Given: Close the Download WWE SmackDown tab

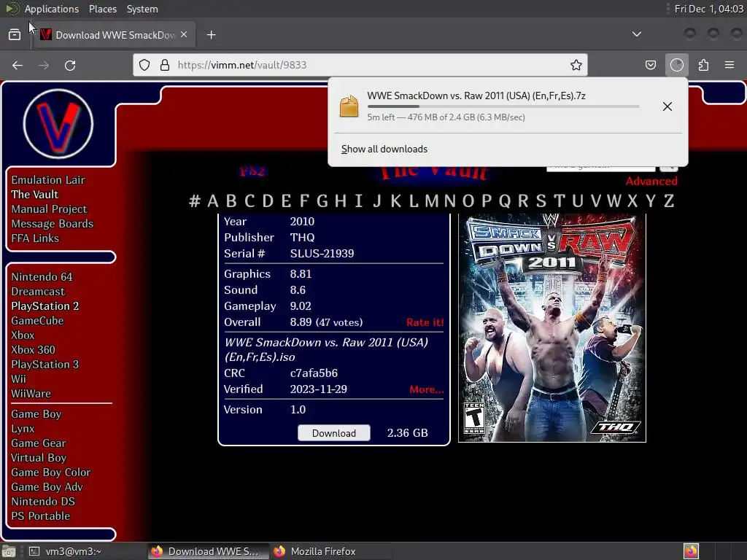Looking at the screenshot, I should [x=184, y=35].
